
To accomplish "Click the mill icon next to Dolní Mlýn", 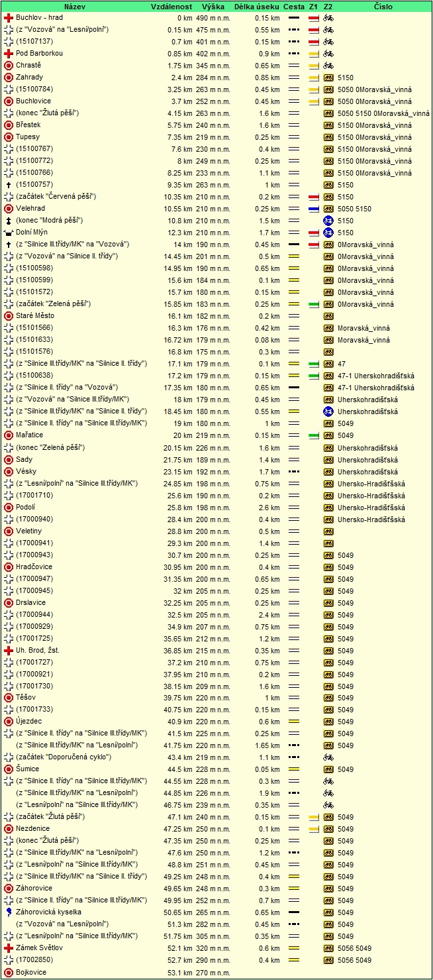I will pos(9,233).
